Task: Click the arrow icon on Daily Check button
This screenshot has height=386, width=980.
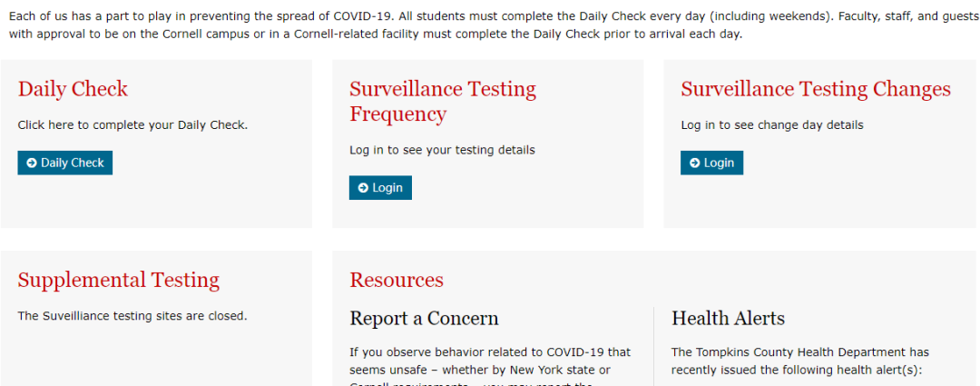Action: (32, 163)
